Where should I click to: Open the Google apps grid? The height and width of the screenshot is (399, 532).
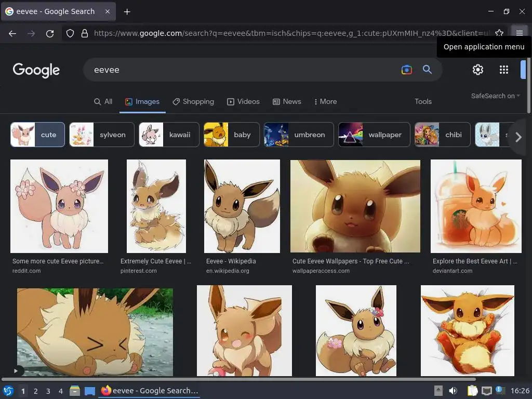coord(504,70)
